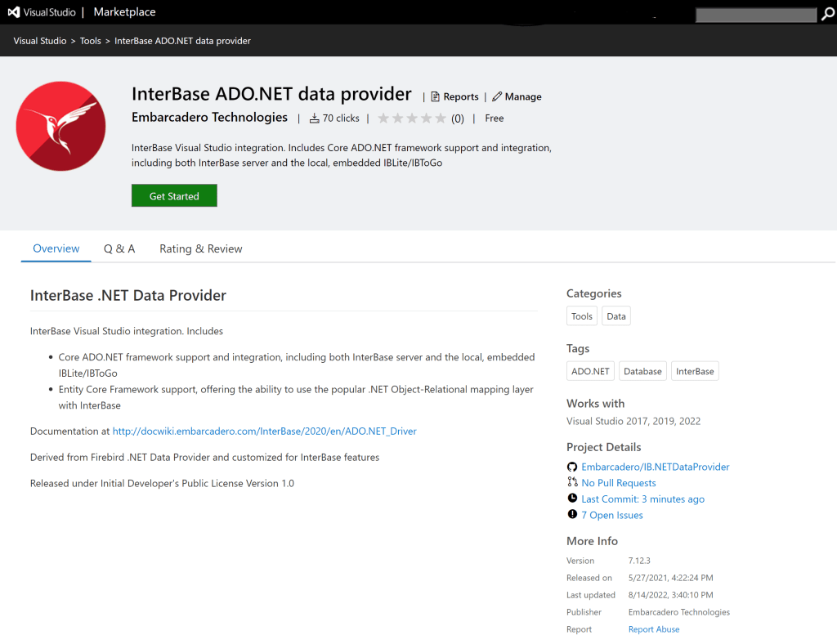Rate the extension by clicking the first star
The width and height of the screenshot is (837, 644).
tap(384, 118)
